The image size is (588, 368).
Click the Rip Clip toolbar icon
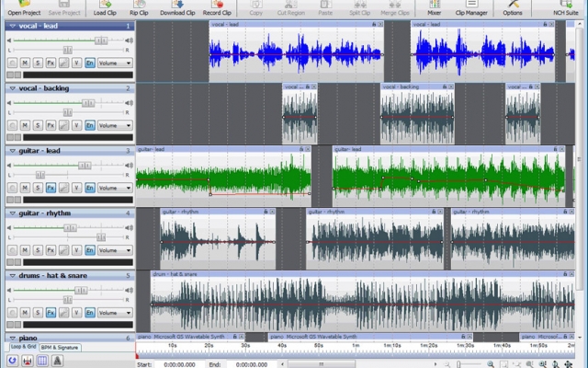pos(139,8)
